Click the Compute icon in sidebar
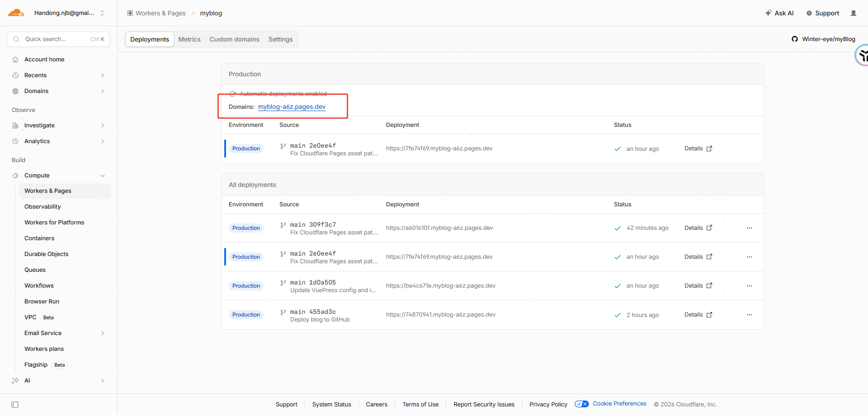Viewport: 868px width, 415px height. pyautogui.click(x=15, y=176)
